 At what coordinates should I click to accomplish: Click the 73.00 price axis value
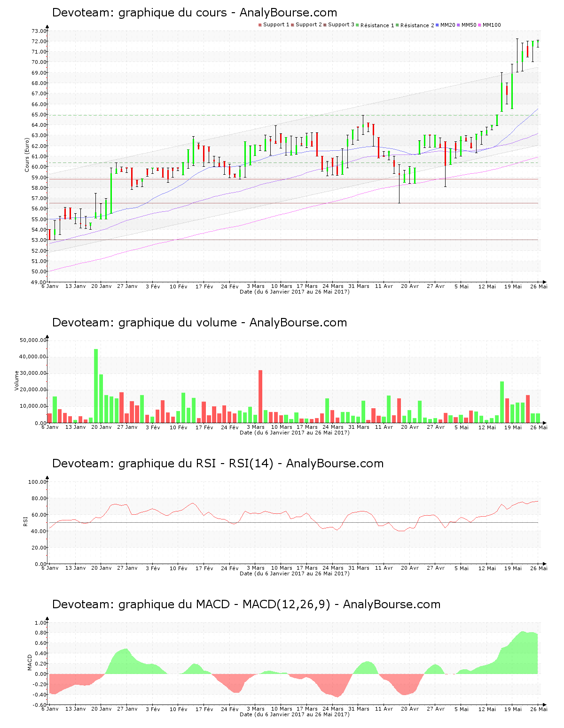[x=39, y=31]
